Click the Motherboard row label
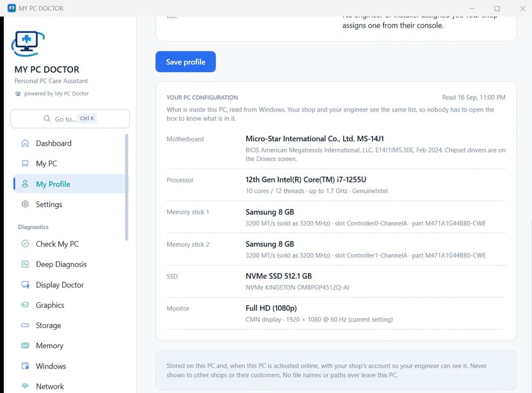Viewport: 532px width, 393px height. 185,139
